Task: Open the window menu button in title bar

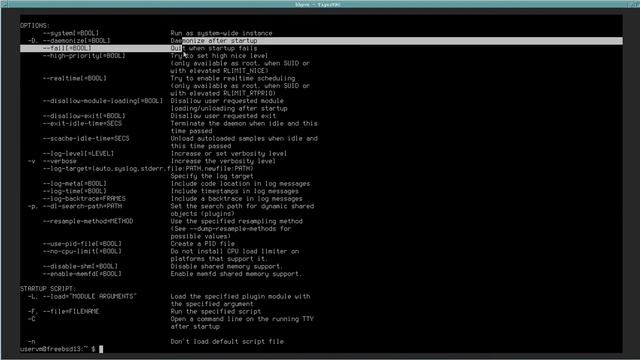Action: pos(4,4)
